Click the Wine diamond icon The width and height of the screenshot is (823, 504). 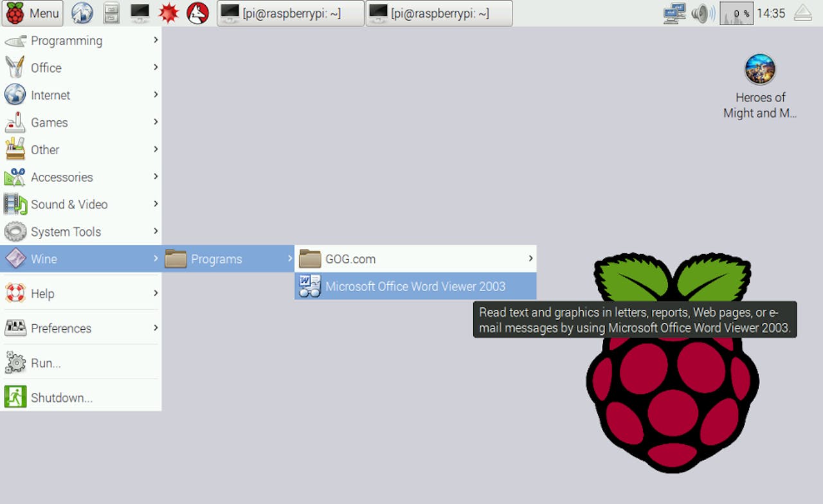pyautogui.click(x=15, y=259)
